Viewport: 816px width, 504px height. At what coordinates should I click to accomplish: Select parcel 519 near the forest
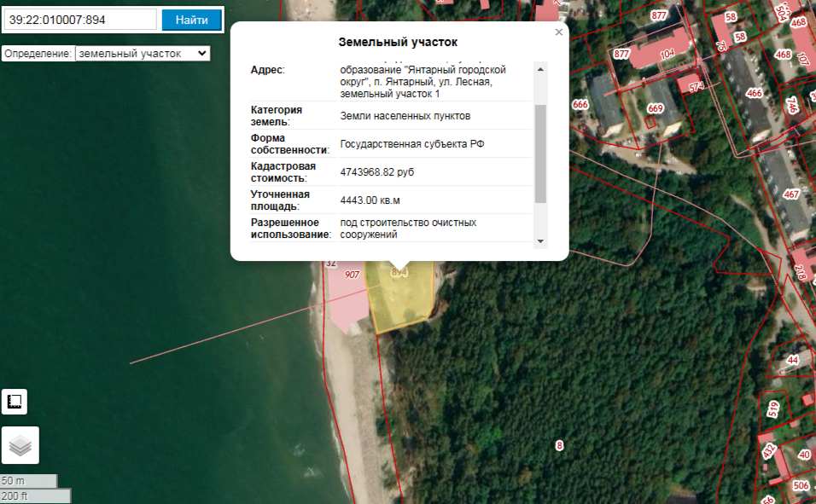tap(772, 408)
